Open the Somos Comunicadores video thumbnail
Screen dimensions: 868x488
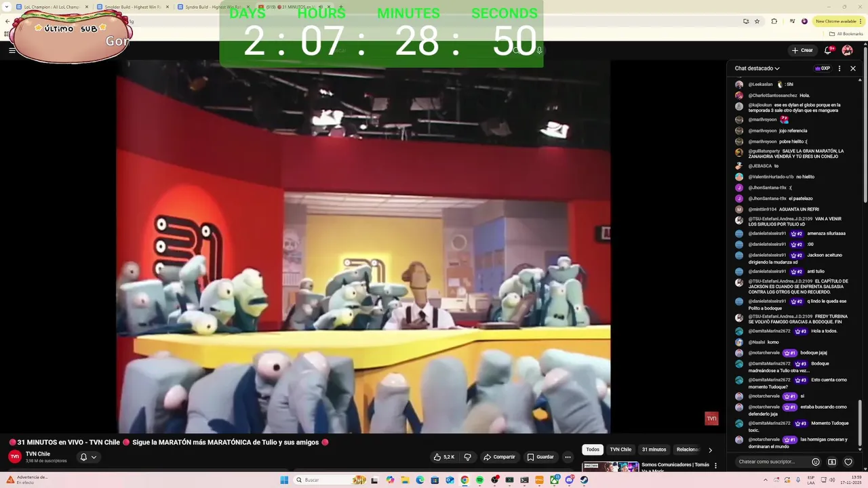coord(610,466)
